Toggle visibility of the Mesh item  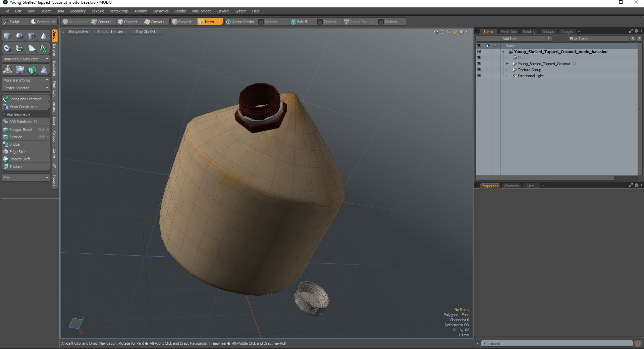pyautogui.click(x=479, y=58)
